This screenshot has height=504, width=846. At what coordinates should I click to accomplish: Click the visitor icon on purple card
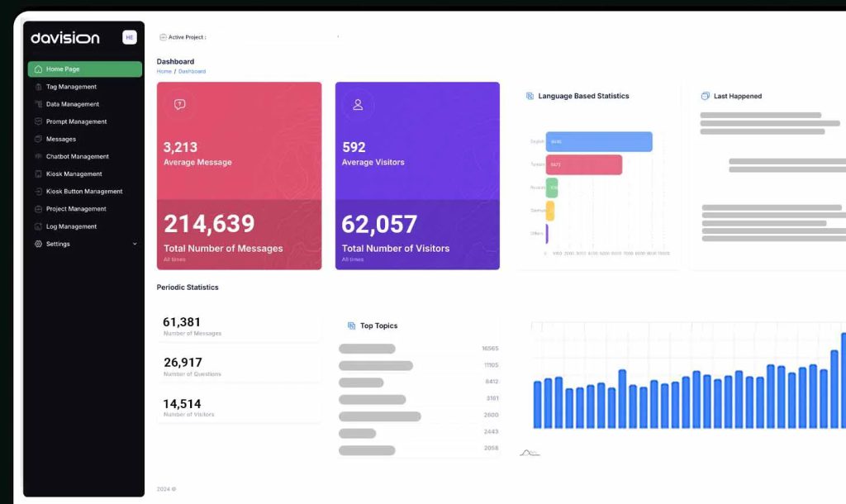pos(358,104)
